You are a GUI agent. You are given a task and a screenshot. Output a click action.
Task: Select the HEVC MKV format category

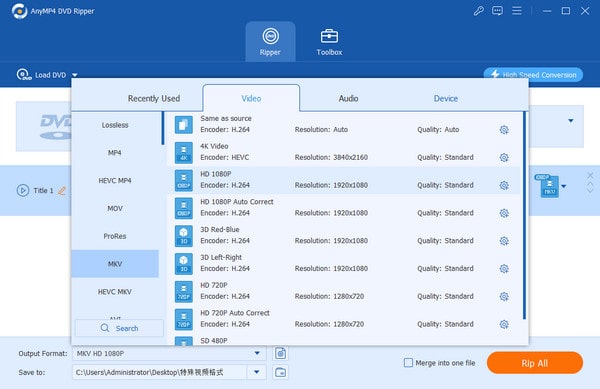(115, 292)
